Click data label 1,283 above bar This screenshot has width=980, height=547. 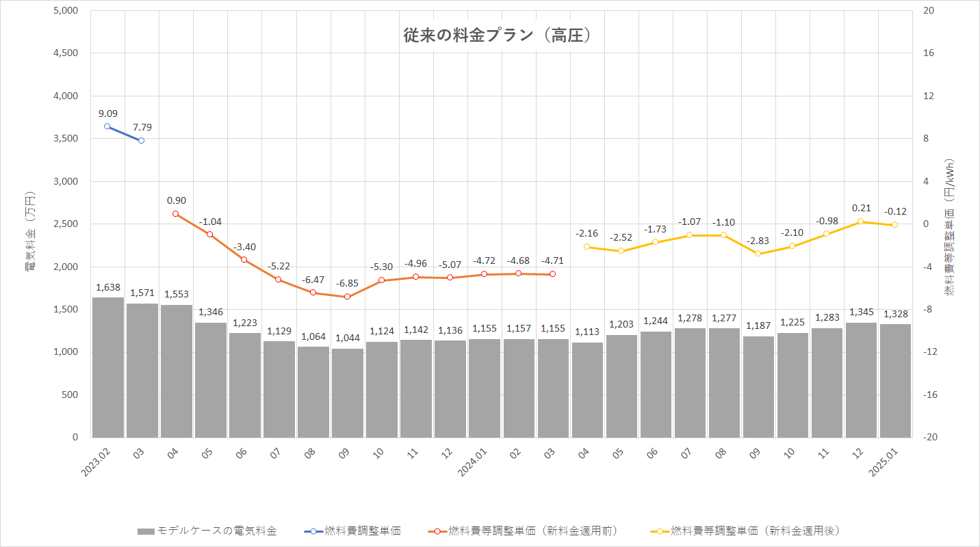pyautogui.click(x=827, y=317)
